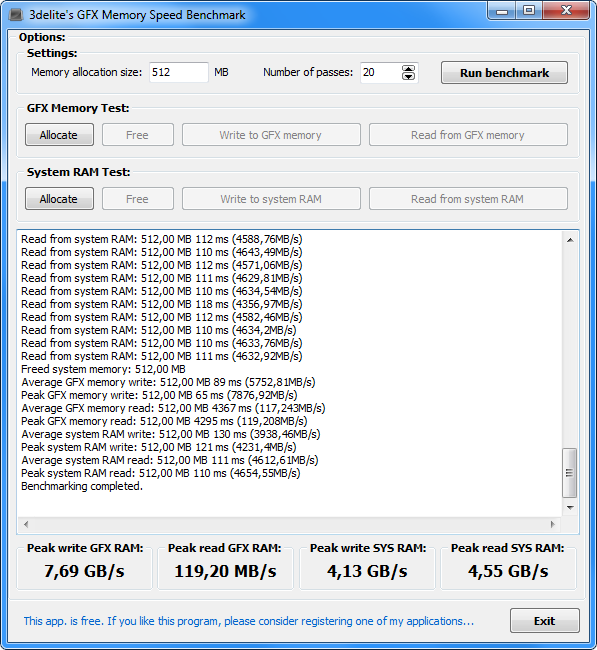Close the benchmark window
Screen dimensions: 597x650
pyautogui.click(x=566, y=10)
